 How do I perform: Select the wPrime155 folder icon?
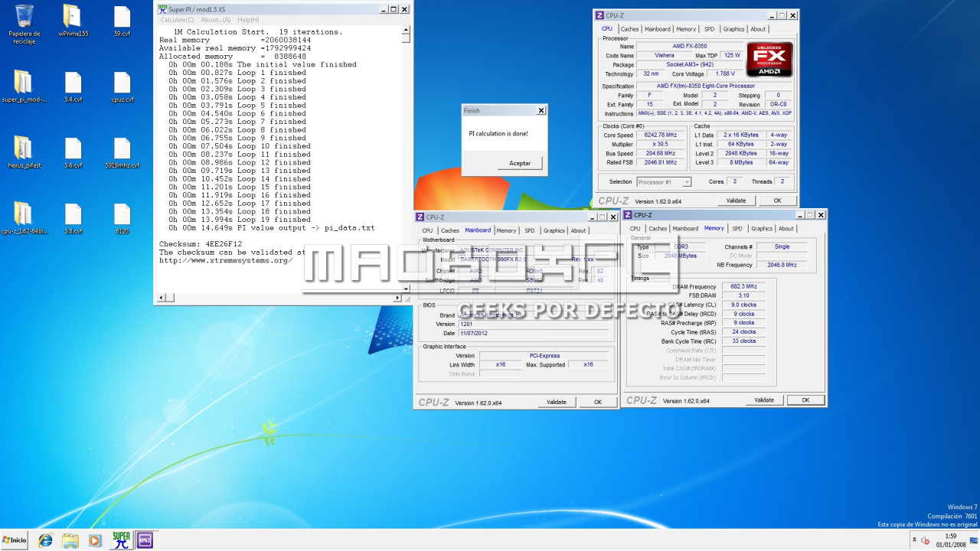73,21
